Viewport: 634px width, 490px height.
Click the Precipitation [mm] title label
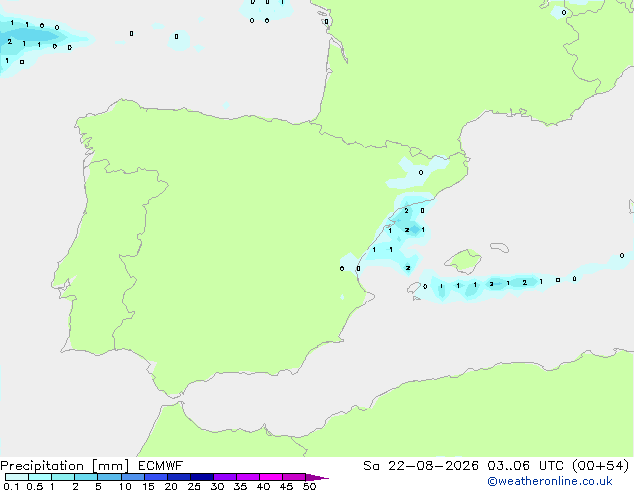click(65, 466)
